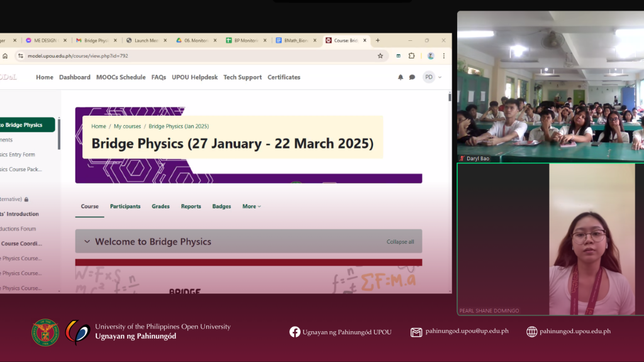Close the Bridge Physics Gmail tab
The width and height of the screenshot is (644, 362).
[x=115, y=40]
